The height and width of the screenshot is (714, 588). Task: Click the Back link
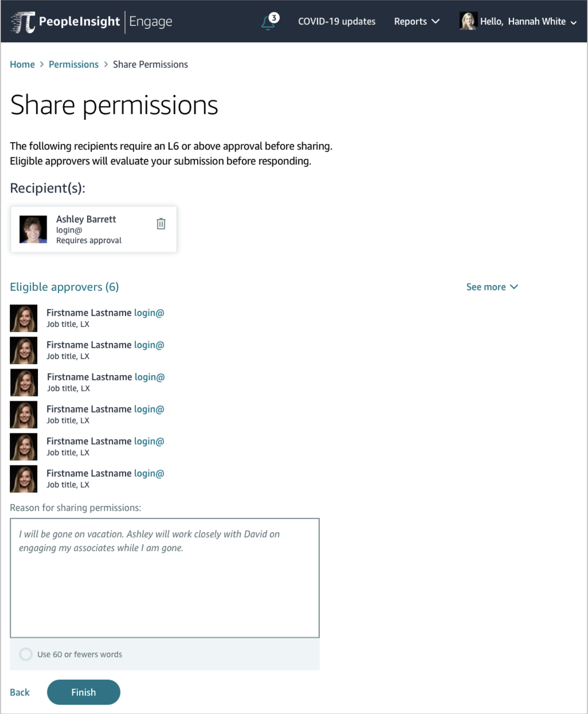tap(19, 692)
